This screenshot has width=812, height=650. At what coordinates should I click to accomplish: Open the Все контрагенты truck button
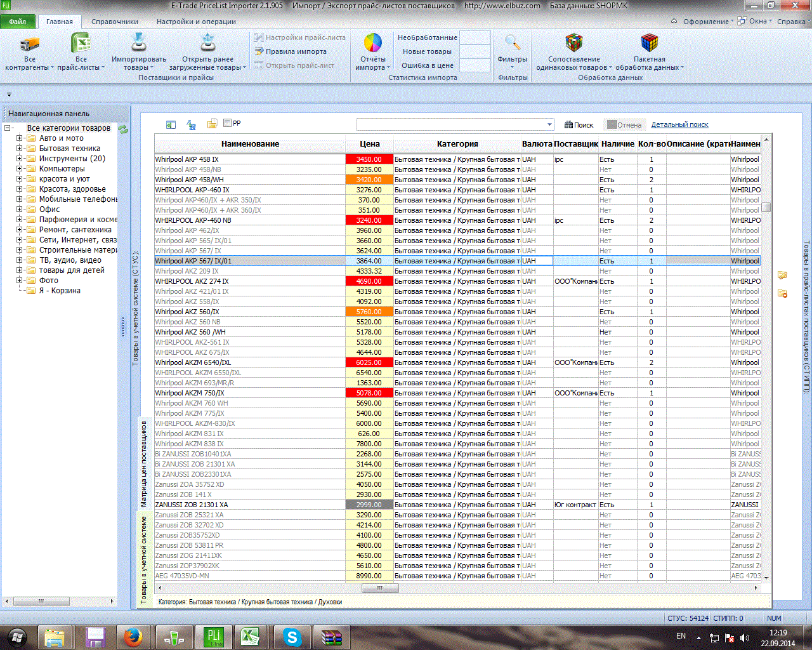point(29,52)
